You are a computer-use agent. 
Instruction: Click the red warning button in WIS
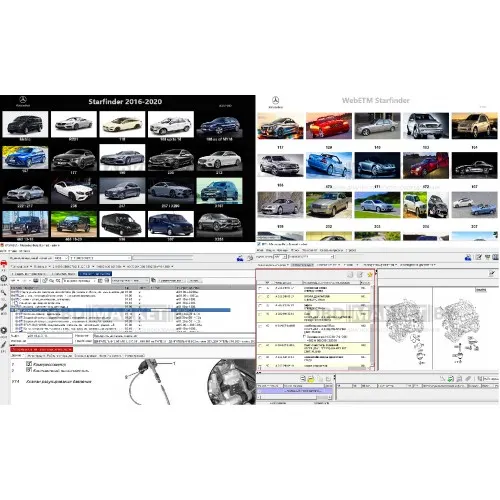point(42,349)
